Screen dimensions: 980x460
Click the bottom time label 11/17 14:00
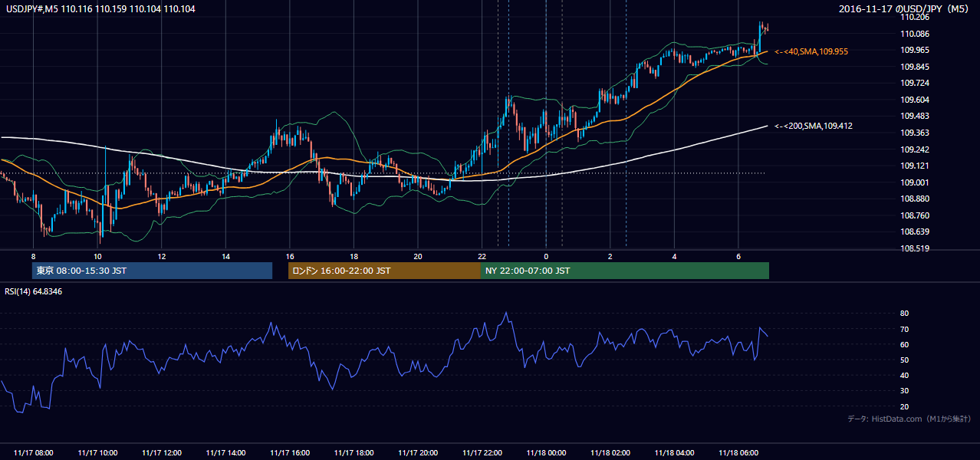point(225,453)
